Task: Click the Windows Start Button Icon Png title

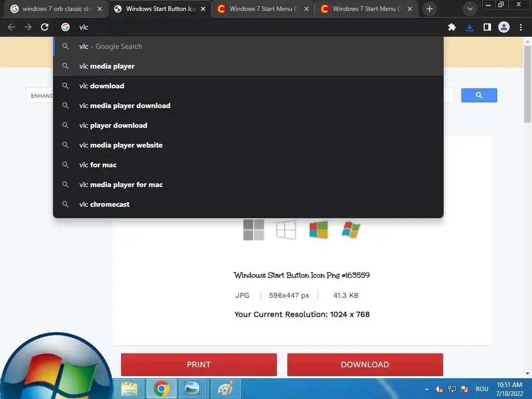Action: 302,275
